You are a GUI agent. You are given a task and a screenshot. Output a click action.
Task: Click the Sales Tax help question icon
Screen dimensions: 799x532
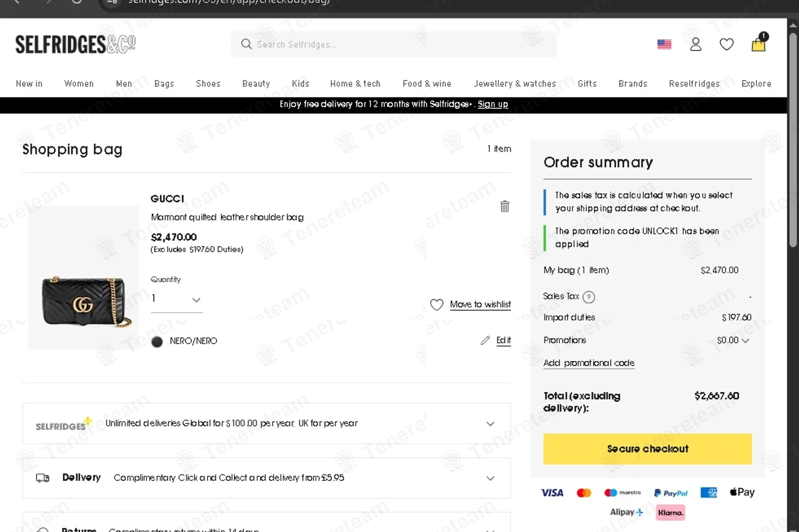coord(589,297)
